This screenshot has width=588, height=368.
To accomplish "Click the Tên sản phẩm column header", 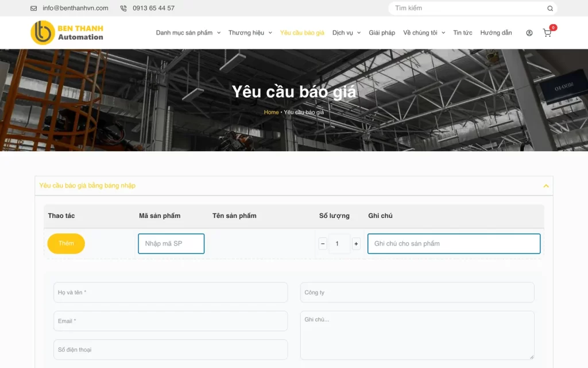I will [234, 216].
